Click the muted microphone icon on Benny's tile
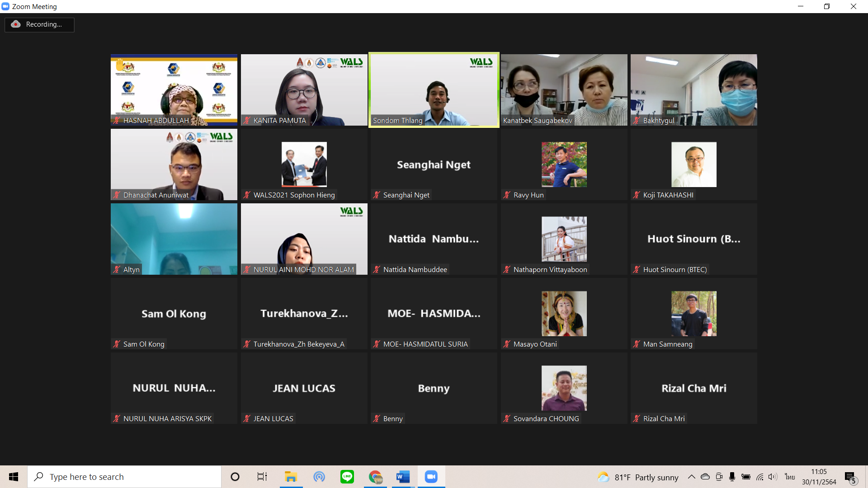The width and height of the screenshot is (868, 488). tap(376, 418)
